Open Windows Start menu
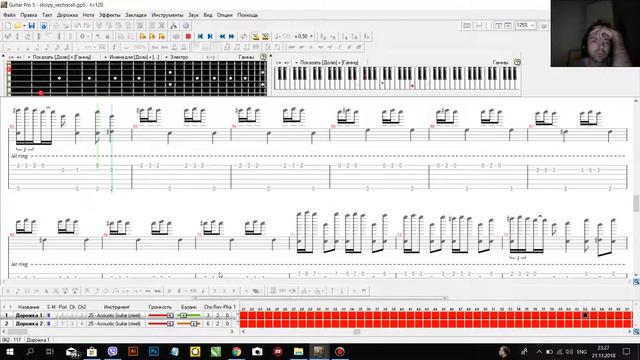The height and width of the screenshot is (360, 640). (x=9, y=351)
